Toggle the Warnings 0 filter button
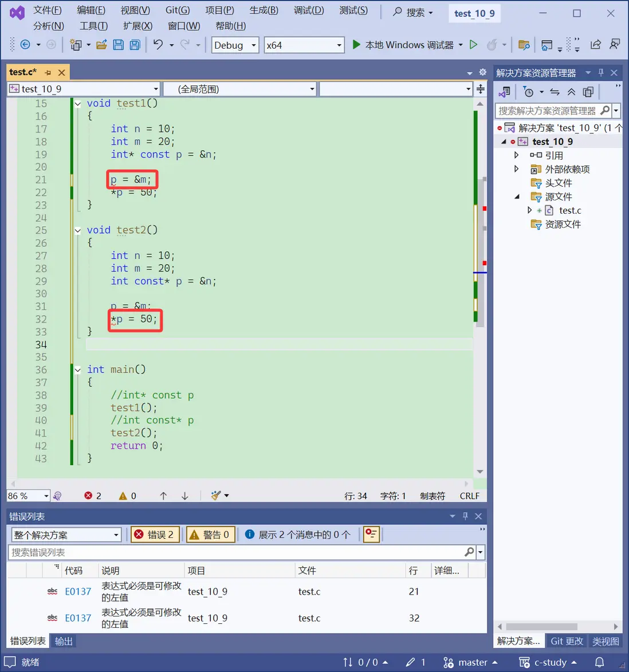The height and width of the screenshot is (672, 629). click(x=210, y=535)
